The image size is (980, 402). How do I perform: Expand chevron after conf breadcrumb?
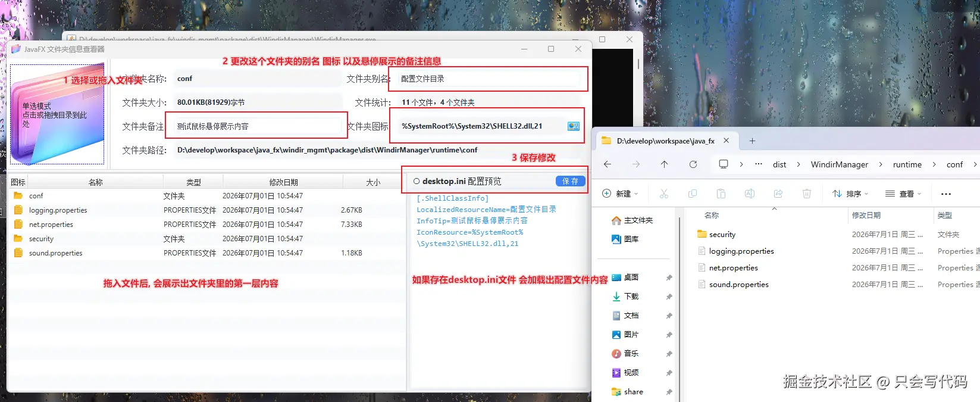(975, 164)
